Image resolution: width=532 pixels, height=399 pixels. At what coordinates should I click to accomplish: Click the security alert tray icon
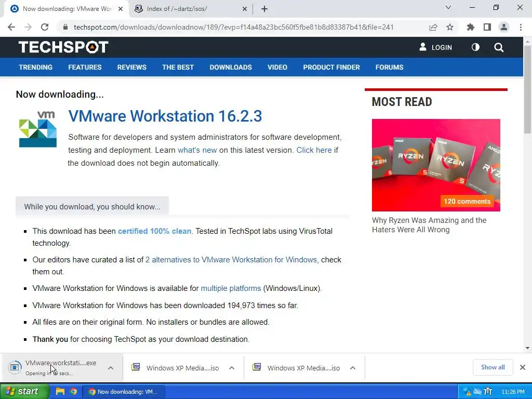coord(467,392)
